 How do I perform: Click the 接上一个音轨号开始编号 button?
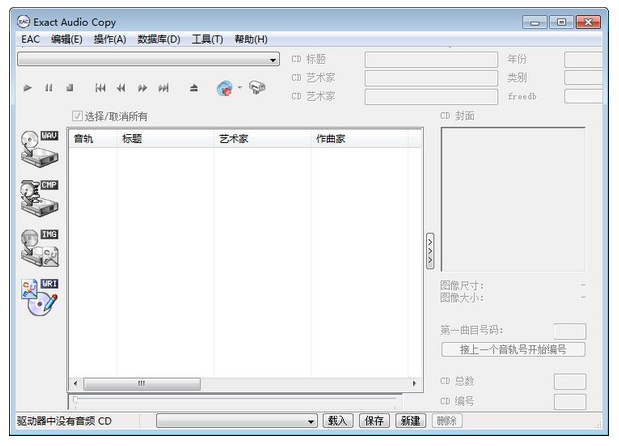(x=513, y=349)
